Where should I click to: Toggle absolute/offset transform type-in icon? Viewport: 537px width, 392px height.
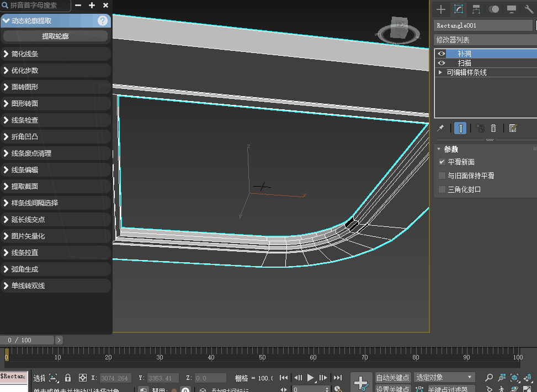[83, 378]
